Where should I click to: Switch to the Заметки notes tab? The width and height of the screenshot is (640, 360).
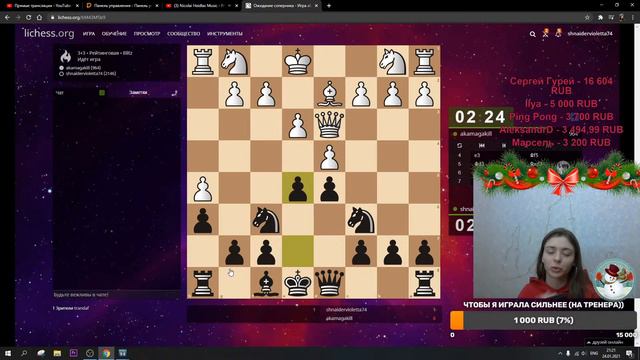[138, 93]
